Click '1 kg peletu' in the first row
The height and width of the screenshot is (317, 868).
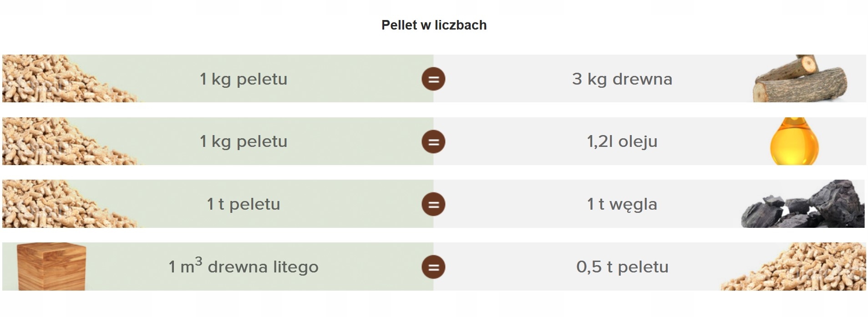click(244, 79)
